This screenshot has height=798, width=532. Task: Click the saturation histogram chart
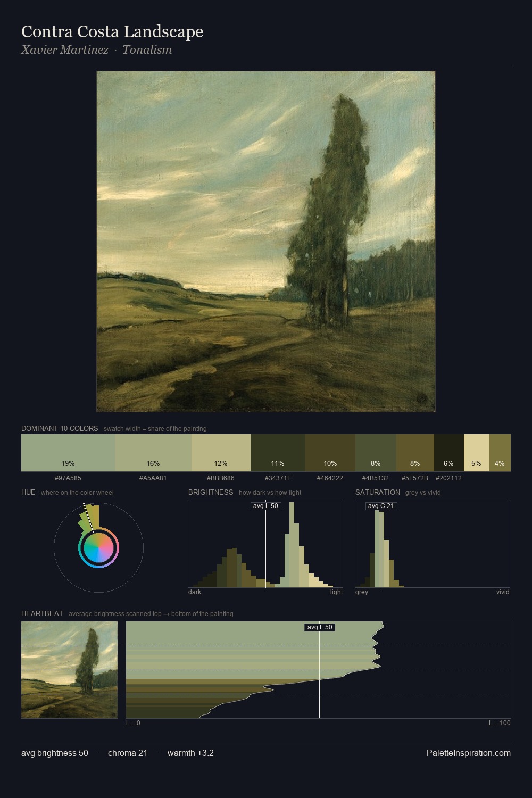[x=433, y=544]
